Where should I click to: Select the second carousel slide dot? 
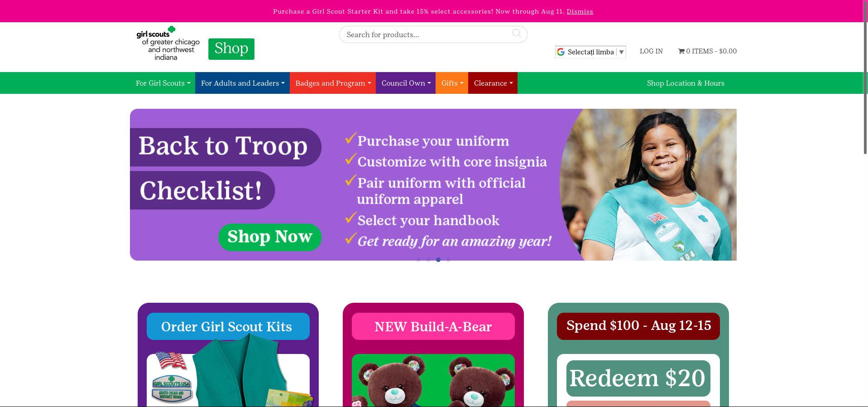coord(428,260)
